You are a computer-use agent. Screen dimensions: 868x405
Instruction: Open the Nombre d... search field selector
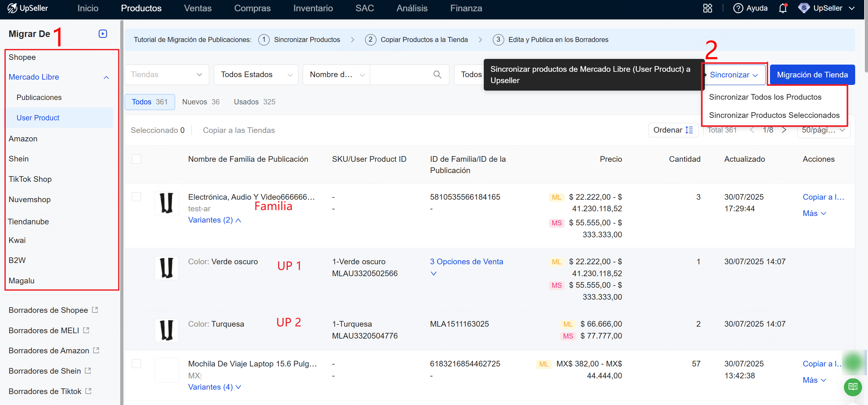pyautogui.click(x=337, y=75)
